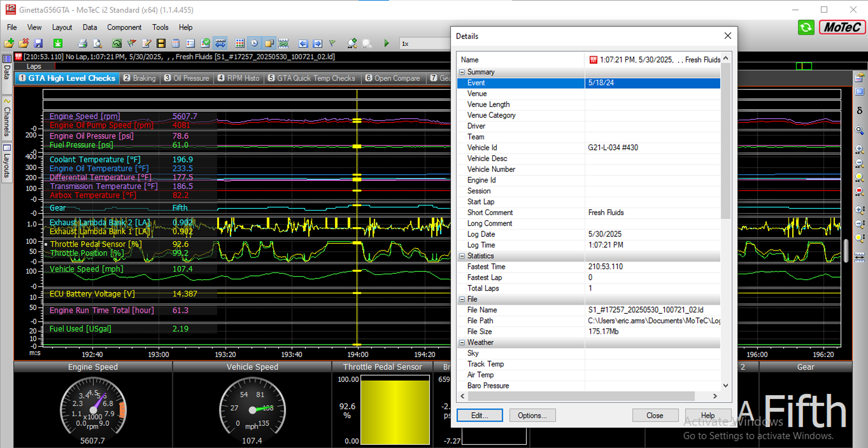
Task: Click the Details horizontal scrollbar
Action: click(581, 396)
